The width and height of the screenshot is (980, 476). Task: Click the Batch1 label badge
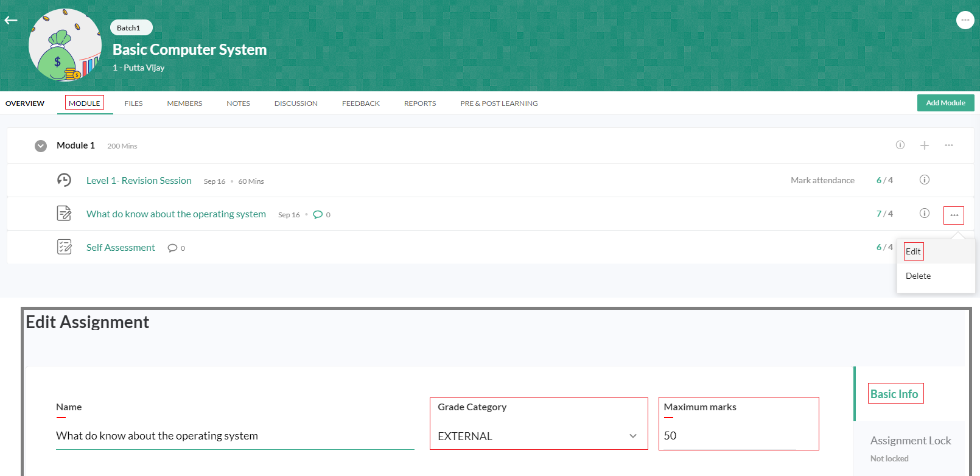[131, 28]
